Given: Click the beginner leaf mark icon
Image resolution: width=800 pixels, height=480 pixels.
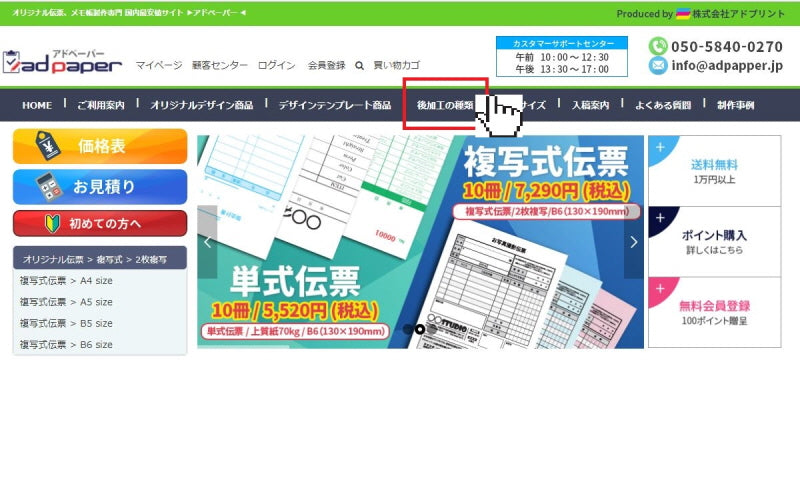Looking at the screenshot, I should pos(53,223).
